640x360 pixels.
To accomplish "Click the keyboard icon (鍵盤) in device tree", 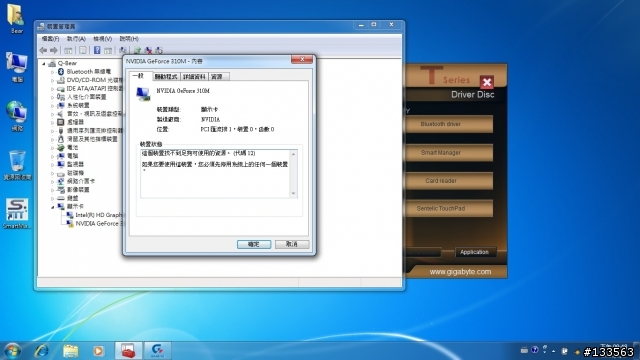I will pos(61,198).
